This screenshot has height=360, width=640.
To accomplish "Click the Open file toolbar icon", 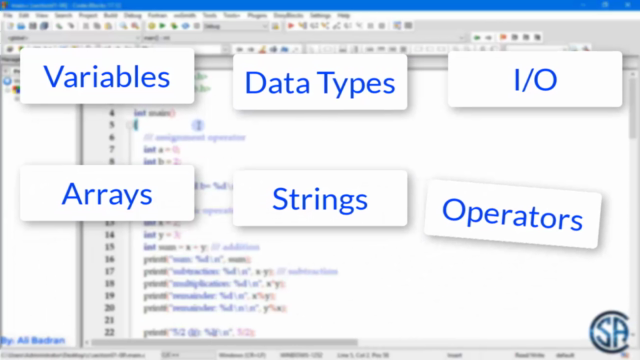I will point(21,26).
